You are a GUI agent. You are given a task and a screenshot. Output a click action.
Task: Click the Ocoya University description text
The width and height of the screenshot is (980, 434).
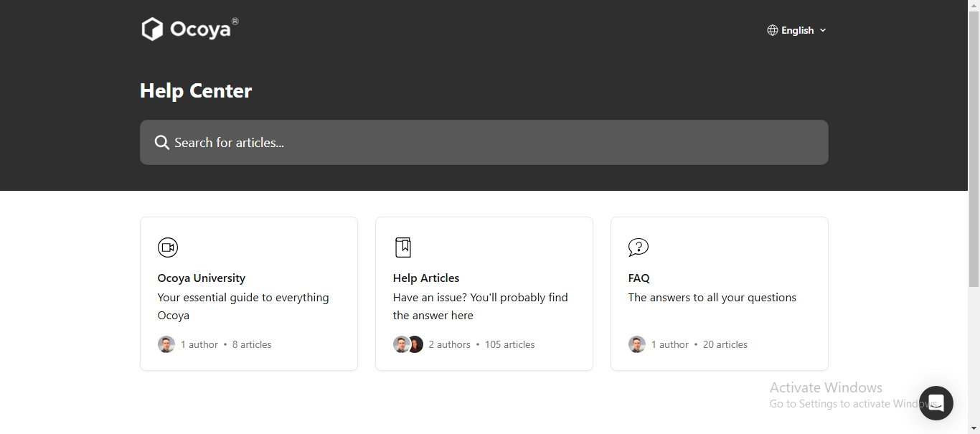(x=243, y=306)
